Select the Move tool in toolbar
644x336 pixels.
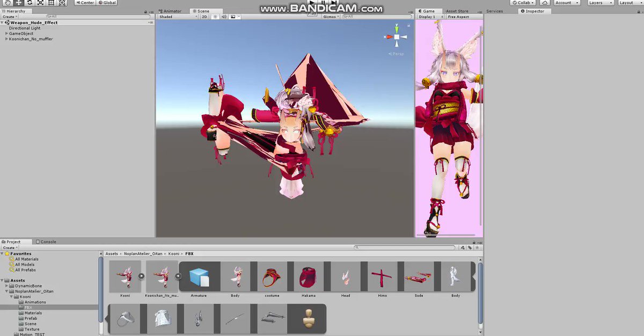tap(18, 3)
